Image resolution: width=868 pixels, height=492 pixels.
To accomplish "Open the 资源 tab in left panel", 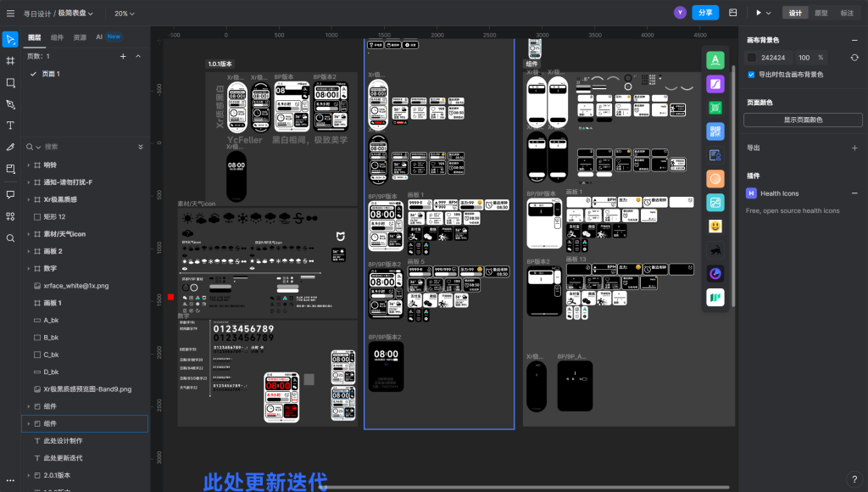I will [x=80, y=37].
